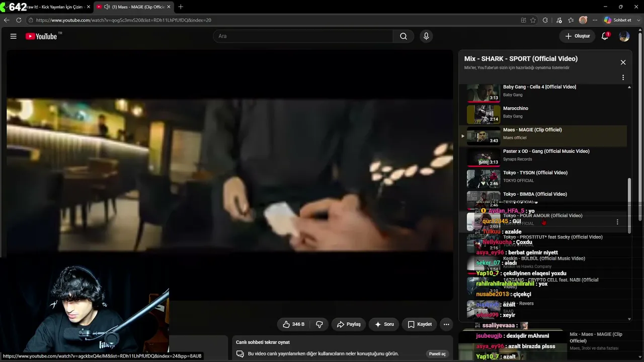Open the Mix playlist three-dot options menu
This screenshot has width=644, height=362.
pos(623,77)
